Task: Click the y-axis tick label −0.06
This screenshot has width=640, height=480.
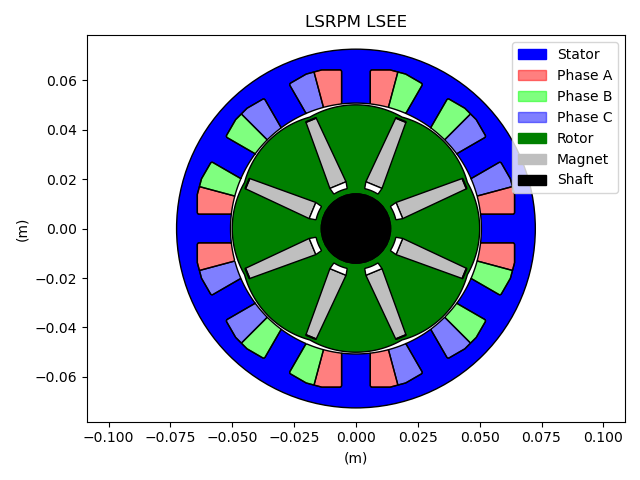Action: tap(56, 378)
